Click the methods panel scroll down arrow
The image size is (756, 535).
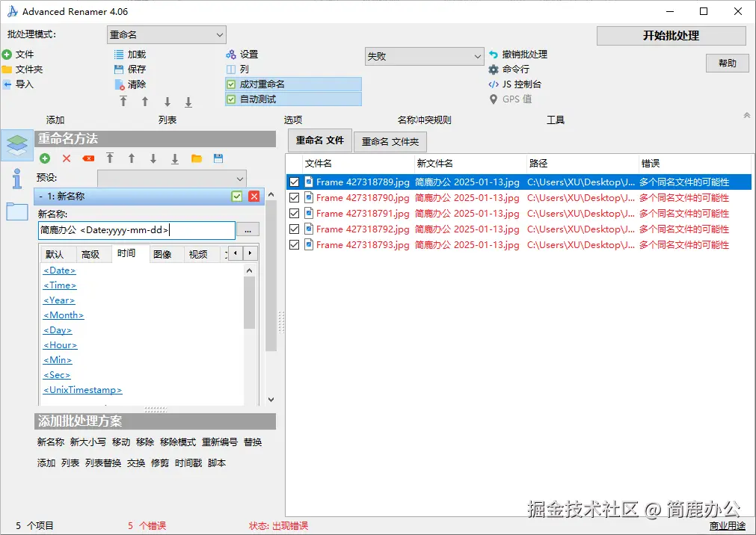click(x=271, y=400)
